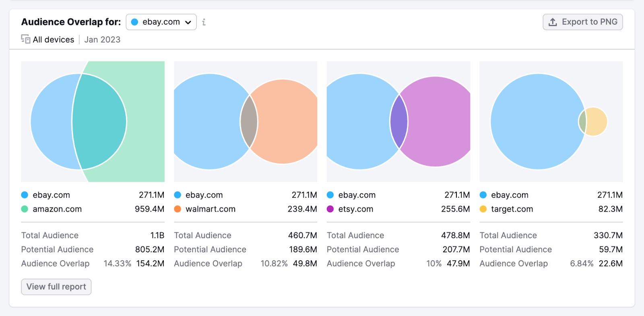Click the info icon beside domain selector
The width and height of the screenshot is (644, 316).
pyautogui.click(x=204, y=22)
